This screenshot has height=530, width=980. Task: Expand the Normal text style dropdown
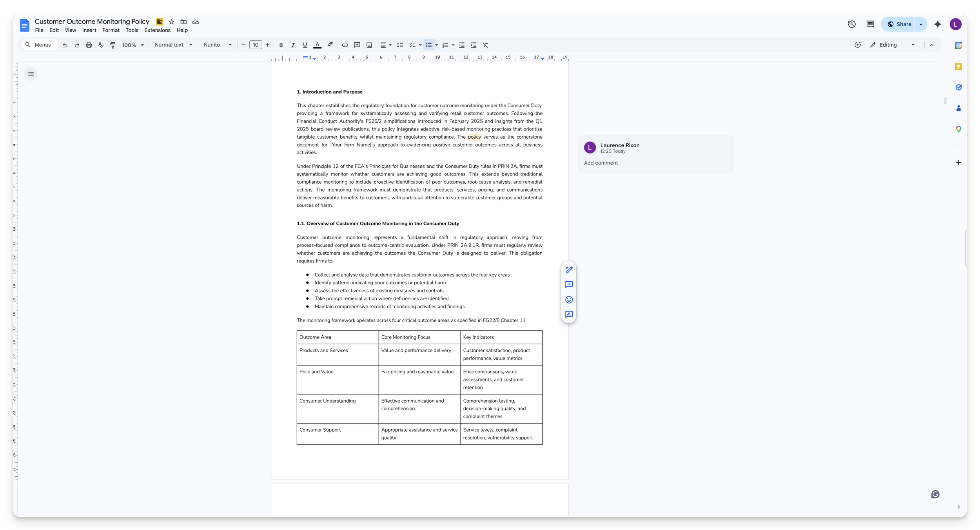[x=173, y=45]
